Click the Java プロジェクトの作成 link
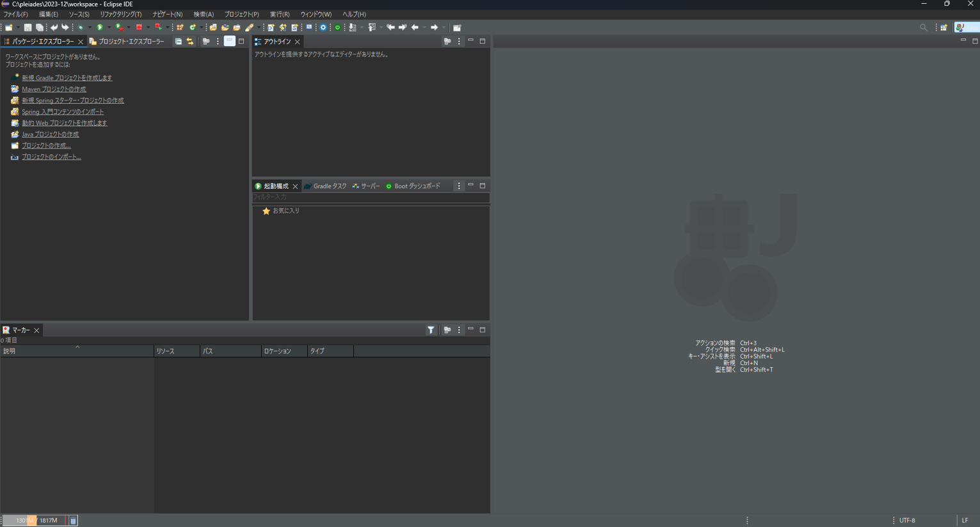Viewport: 980px width, 527px height. 50,134
